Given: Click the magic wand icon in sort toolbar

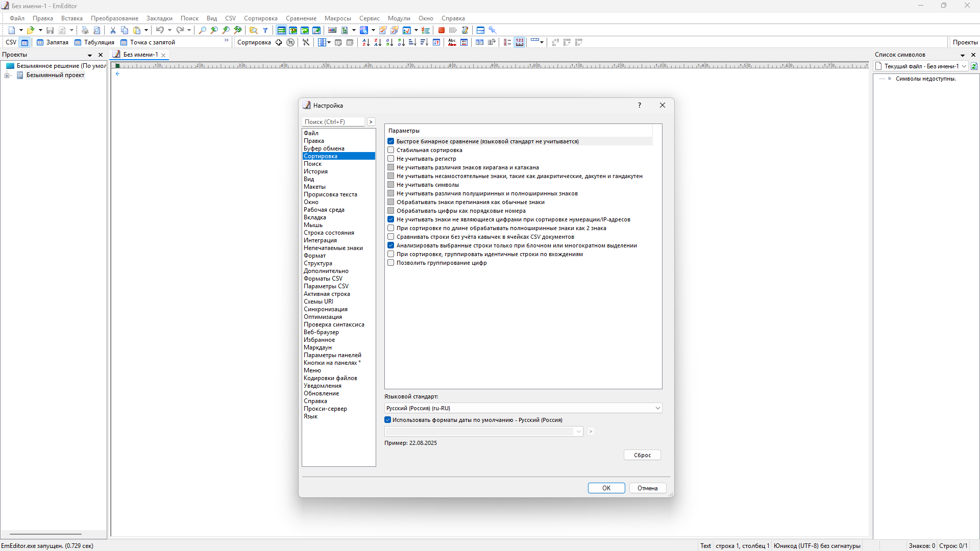Looking at the screenshot, I should 306,42.
